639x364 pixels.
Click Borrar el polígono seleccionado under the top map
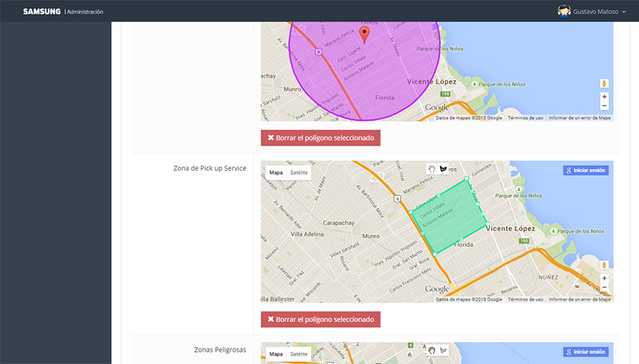(x=321, y=138)
